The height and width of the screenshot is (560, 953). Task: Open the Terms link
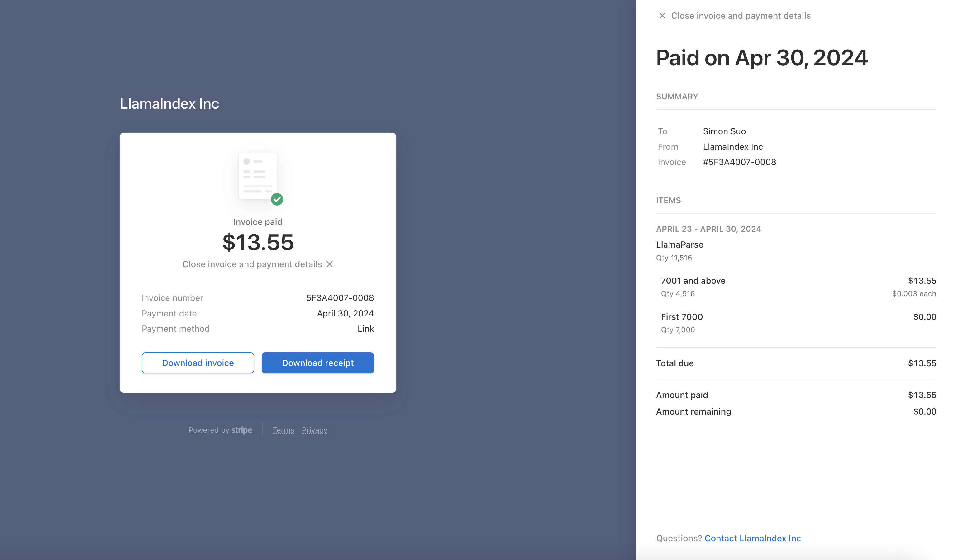click(283, 430)
